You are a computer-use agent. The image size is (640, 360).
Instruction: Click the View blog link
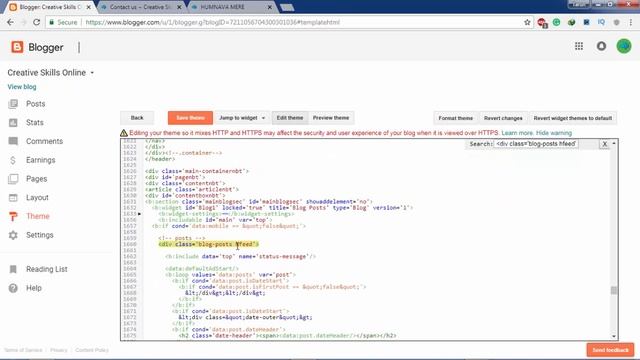coord(22,87)
